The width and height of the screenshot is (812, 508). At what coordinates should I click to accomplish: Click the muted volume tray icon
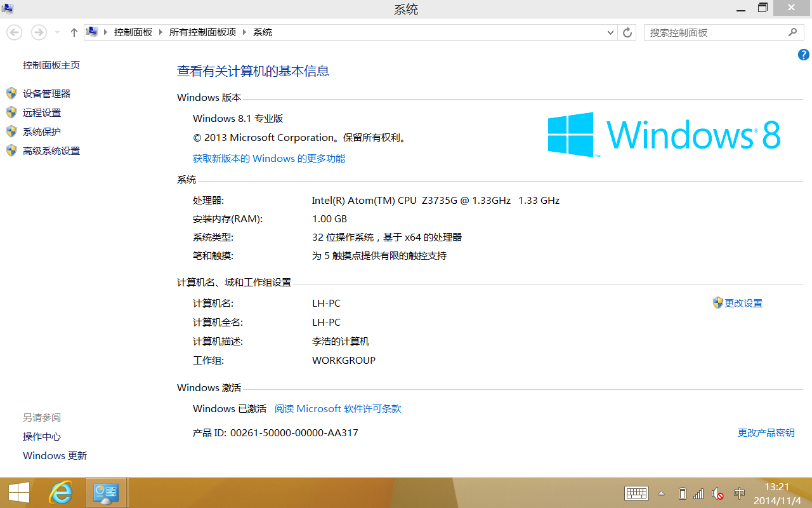[718, 493]
